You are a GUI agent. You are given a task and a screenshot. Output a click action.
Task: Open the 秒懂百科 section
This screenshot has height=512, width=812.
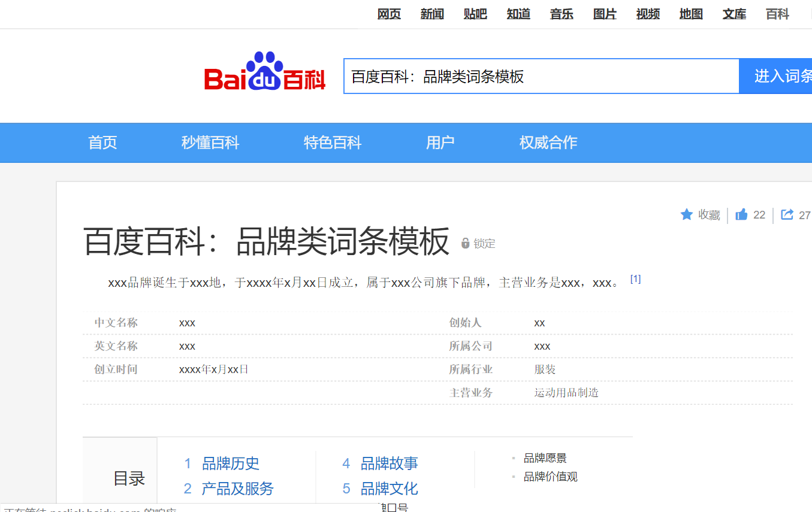(210, 143)
